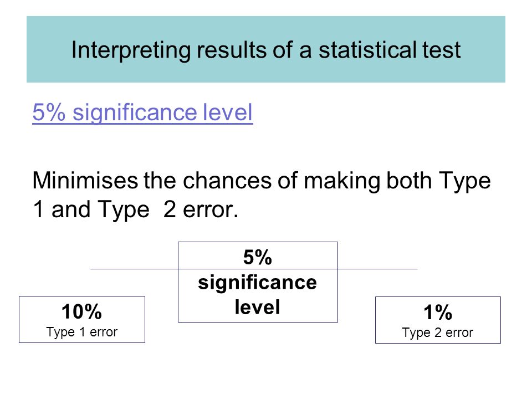This screenshot has height=399, width=532.
Task: Click the horizontal line right of center box
Action: (x=377, y=269)
